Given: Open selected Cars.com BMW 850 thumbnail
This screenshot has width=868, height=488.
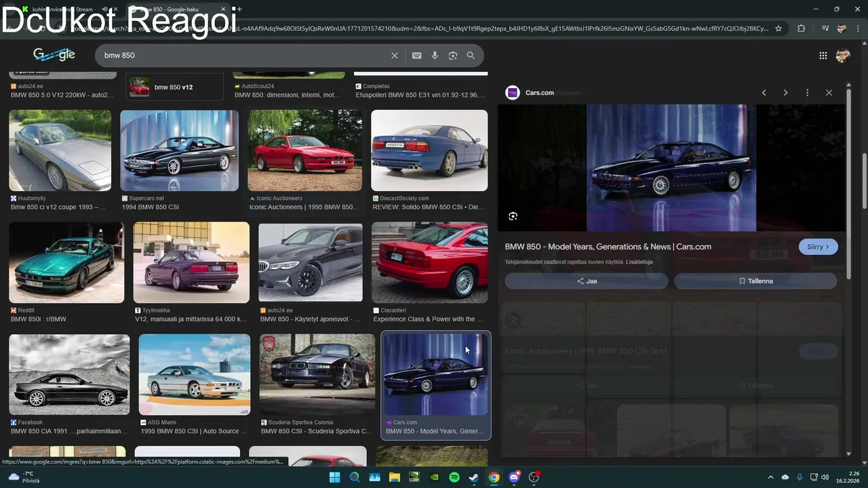Looking at the screenshot, I should 435,374.
